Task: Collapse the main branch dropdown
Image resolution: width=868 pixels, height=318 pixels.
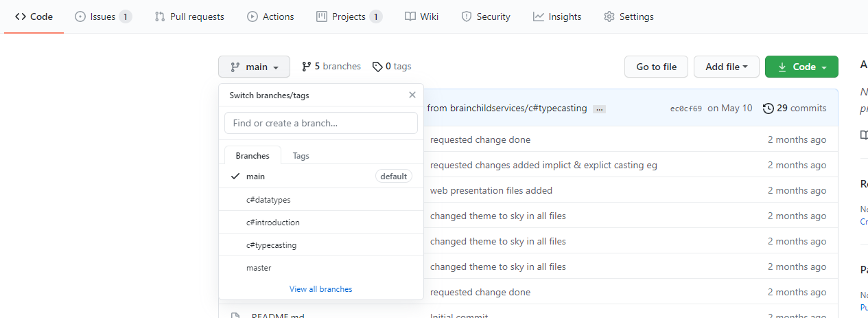Action: point(254,67)
